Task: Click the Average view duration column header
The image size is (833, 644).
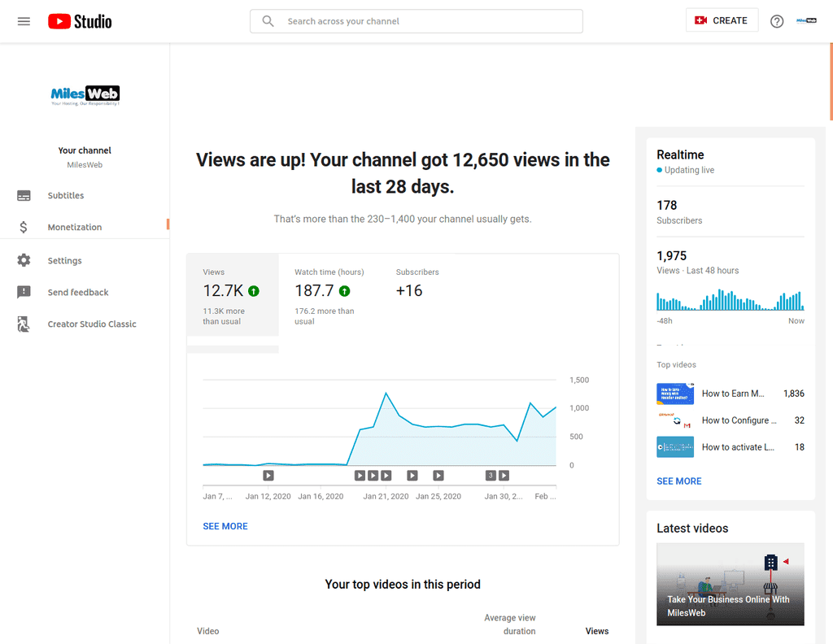Action: coord(510,624)
